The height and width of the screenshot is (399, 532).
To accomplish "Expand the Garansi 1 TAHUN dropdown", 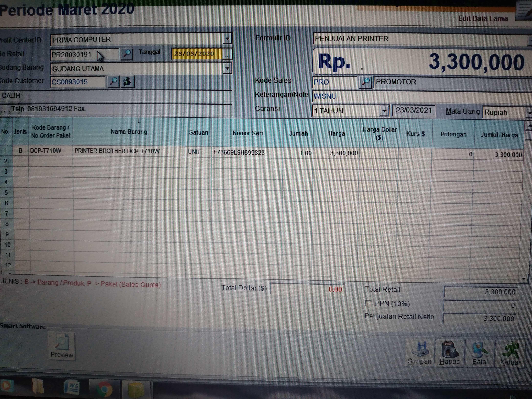I will coord(384,111).
